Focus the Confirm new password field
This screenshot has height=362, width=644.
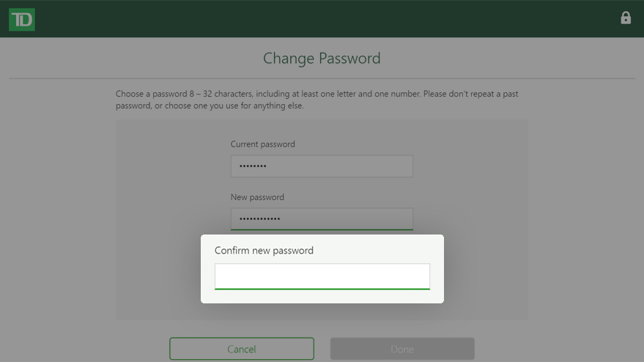click(x=322, y=276)
